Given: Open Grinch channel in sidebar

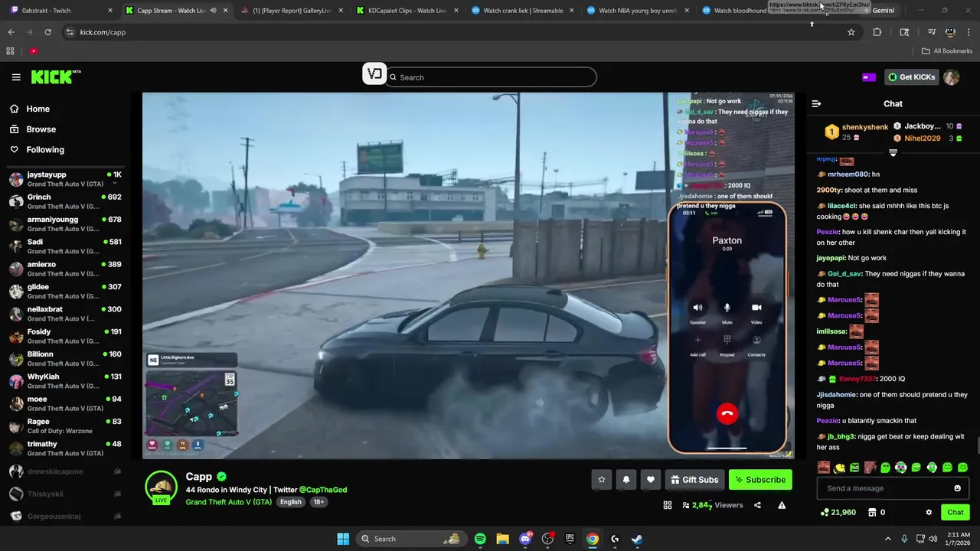Looking at the screenshot, I should [65, 201].
